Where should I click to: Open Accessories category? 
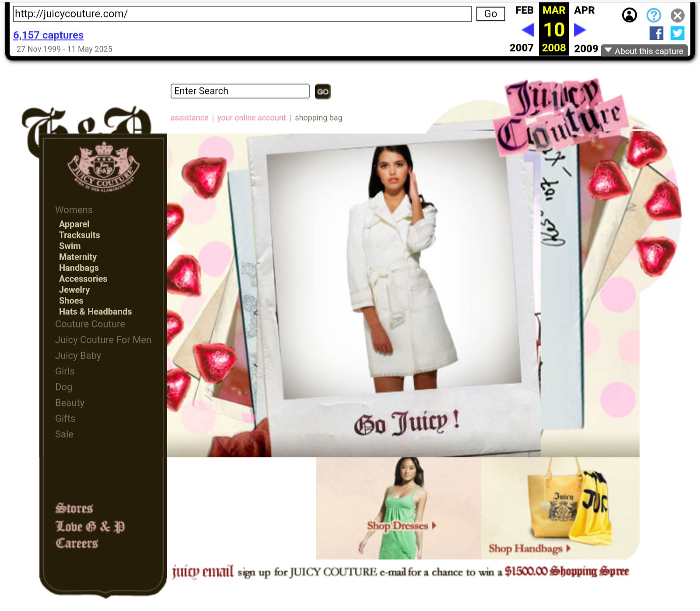point(83,279)
